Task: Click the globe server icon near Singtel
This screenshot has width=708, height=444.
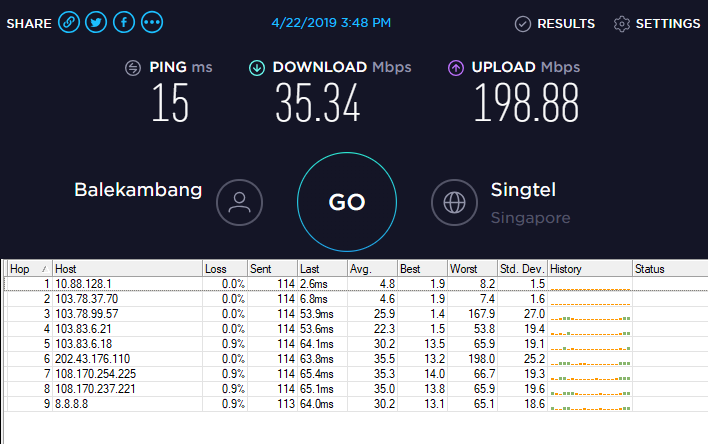Action: coord(454,202)
